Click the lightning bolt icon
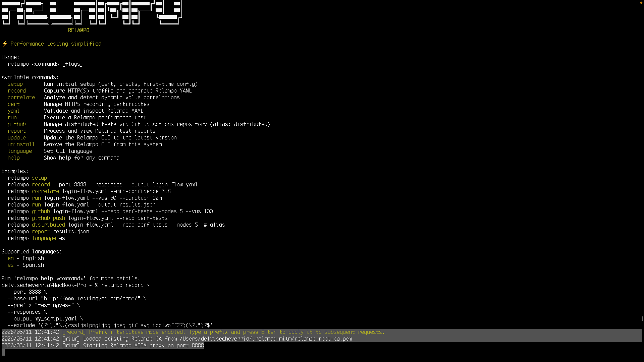 pos(4,44)
